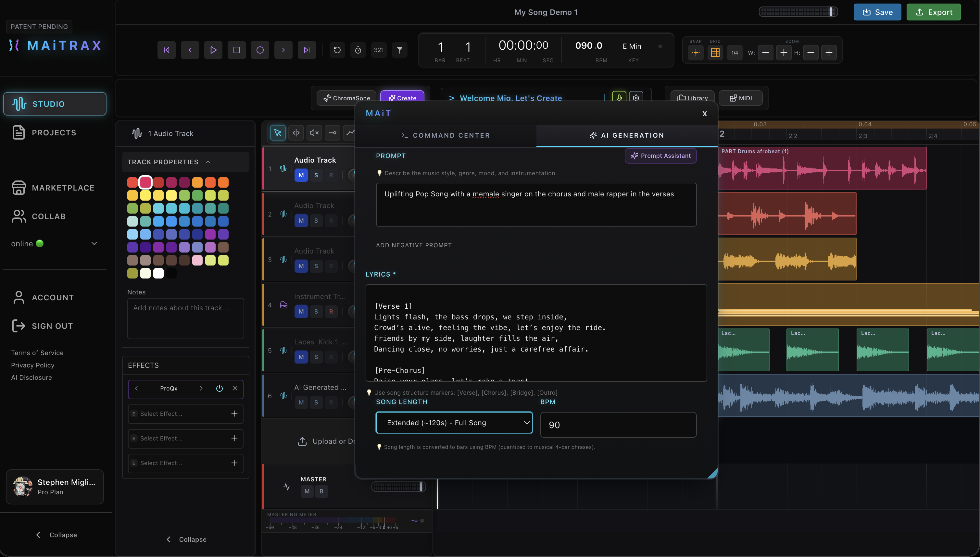Switch to Command Center tab
980x557 pixels.
[x=446, y=135]
